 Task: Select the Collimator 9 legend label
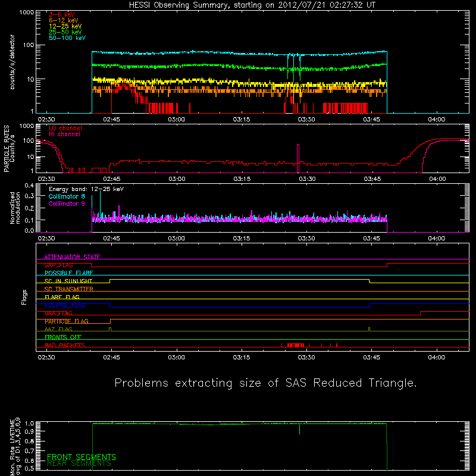click(x=67, y=203)
